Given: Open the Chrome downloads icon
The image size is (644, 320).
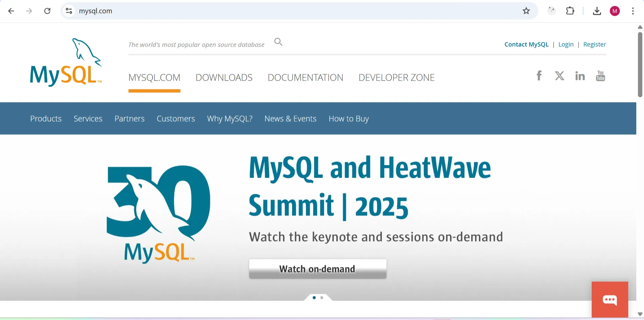Looking at the screenshot, I should point(597,11).
